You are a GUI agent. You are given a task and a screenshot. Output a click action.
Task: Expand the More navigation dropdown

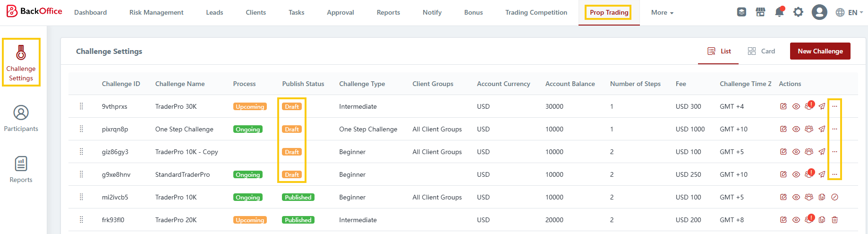(x=662, y=12)
